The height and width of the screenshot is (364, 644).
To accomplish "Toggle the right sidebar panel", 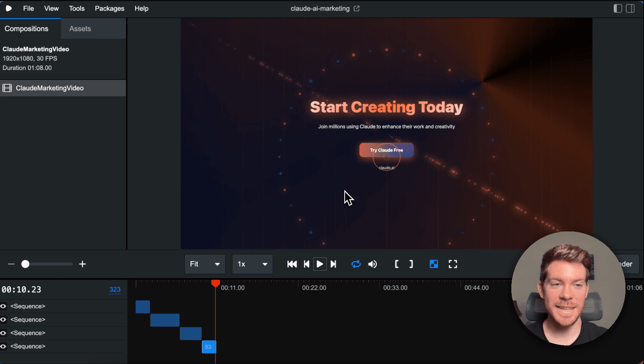I will coord(630,8).
